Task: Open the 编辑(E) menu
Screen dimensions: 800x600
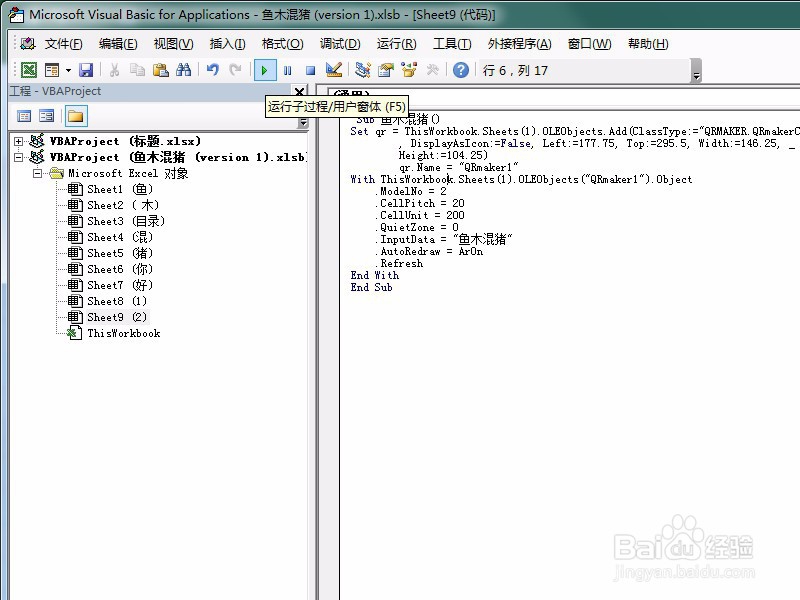Action: click(x=118, y=44)
